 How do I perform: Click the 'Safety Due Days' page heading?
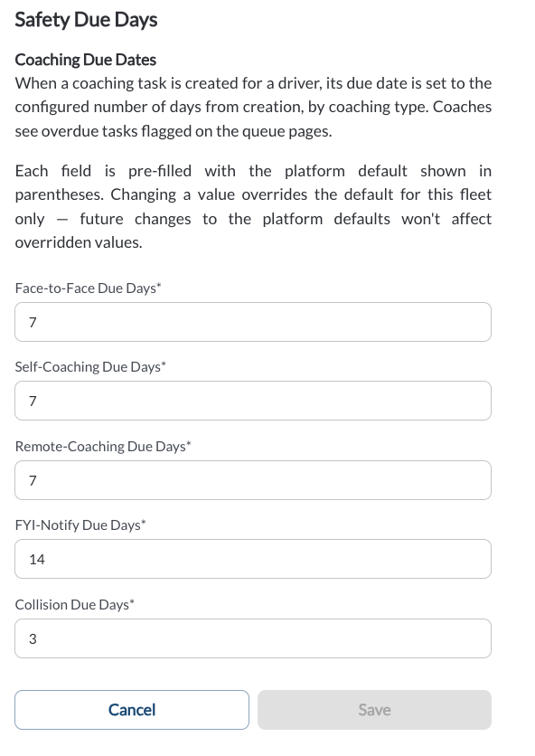86,20
